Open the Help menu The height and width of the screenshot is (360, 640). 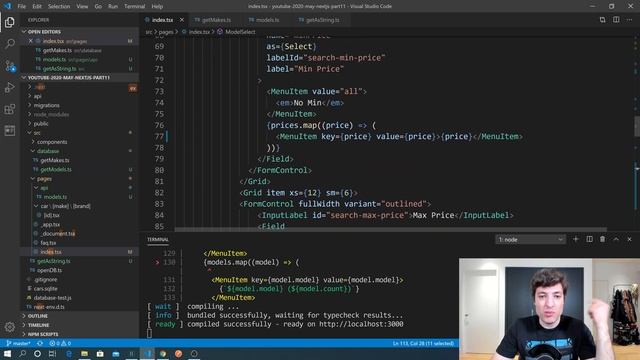click(157, 6)
